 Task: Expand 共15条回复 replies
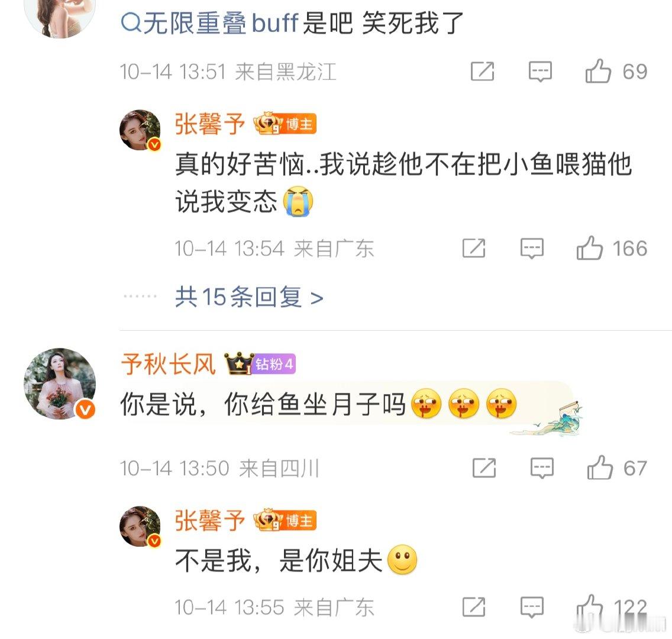click(x=249, y=296)
